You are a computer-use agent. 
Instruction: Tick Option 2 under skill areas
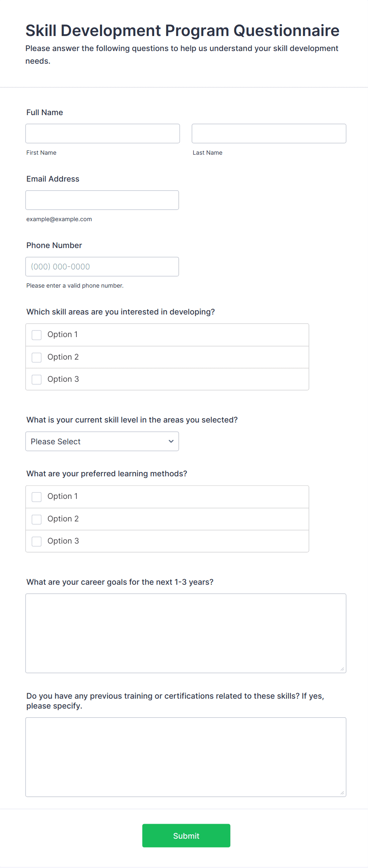point(37,357)
